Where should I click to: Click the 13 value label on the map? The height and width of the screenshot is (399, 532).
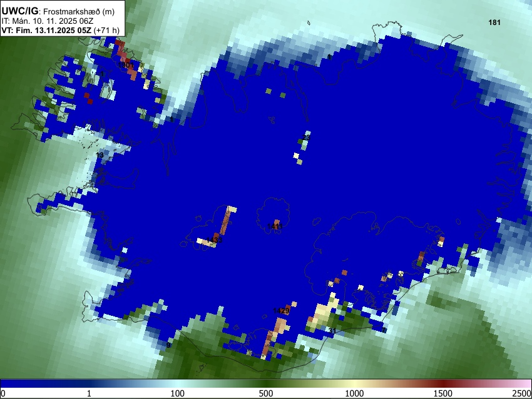click(x=100, y=155)
